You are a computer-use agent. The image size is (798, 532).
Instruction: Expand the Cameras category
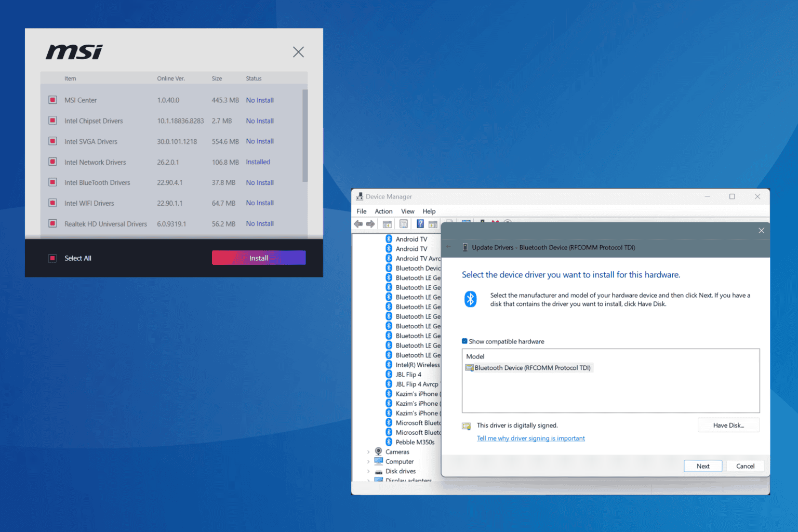[x=368, y=452]
